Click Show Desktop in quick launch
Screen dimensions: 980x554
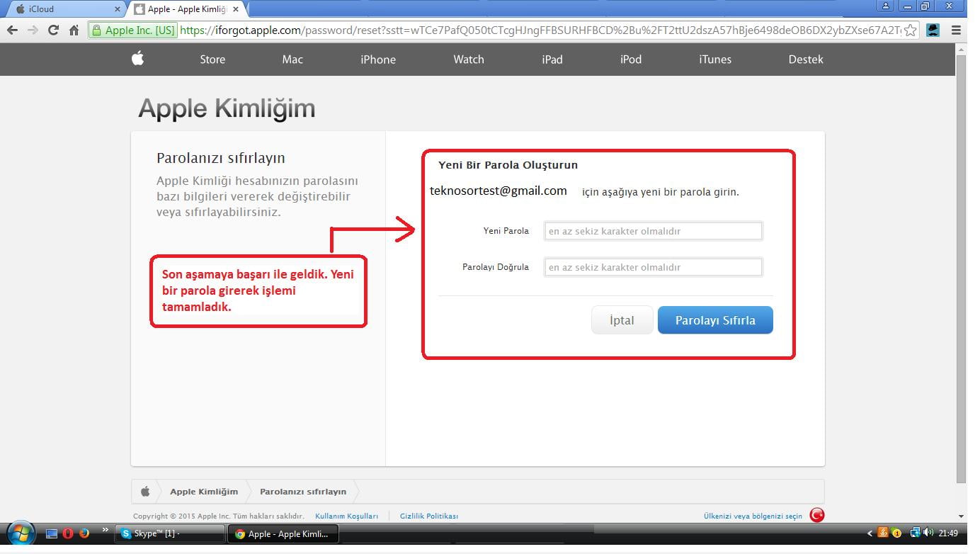click(52, 533)
